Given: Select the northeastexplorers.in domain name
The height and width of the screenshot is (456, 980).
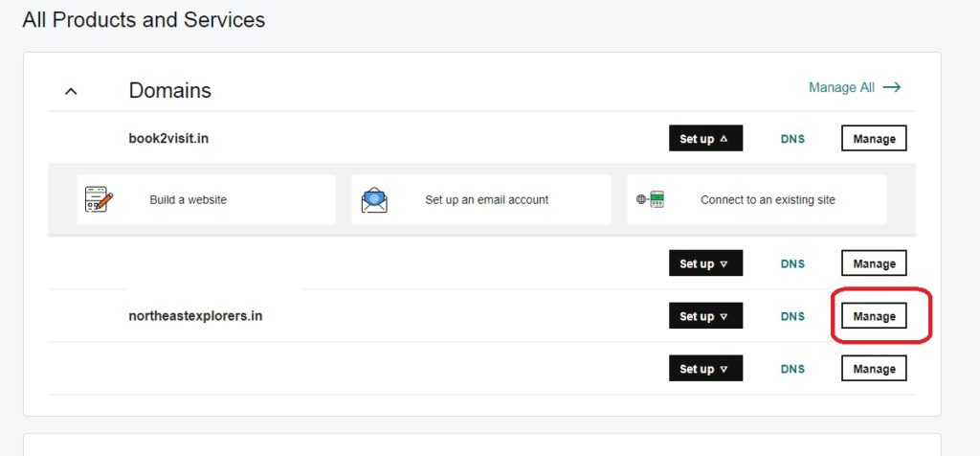Looking at the screenshot, I should tap(195, 315).
